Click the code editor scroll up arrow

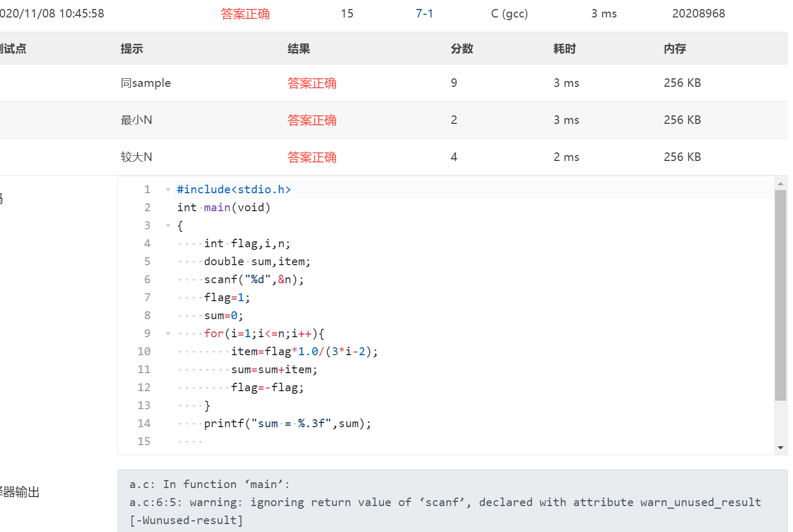coord(780,184)
